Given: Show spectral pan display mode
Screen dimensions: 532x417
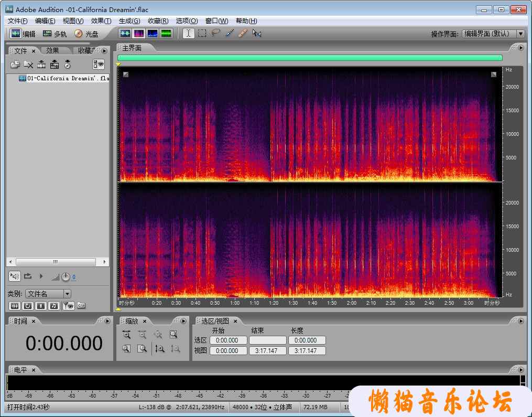Looking at the screenshot, I should (153, 33).
